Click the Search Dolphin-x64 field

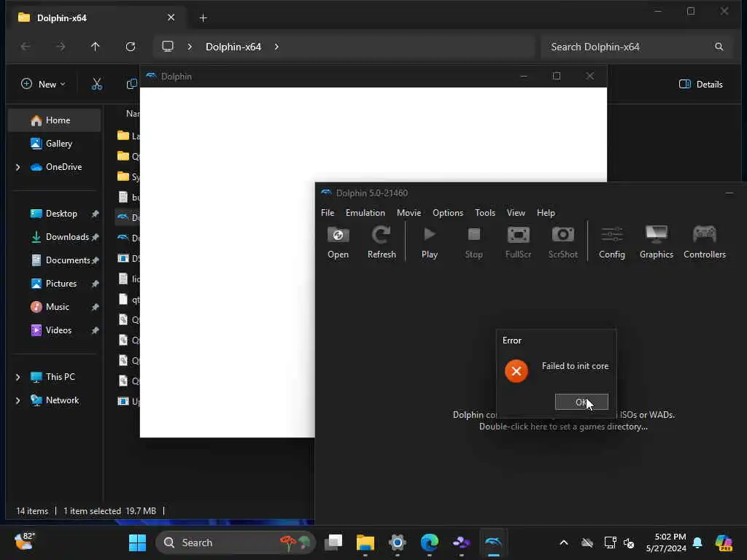636,47
